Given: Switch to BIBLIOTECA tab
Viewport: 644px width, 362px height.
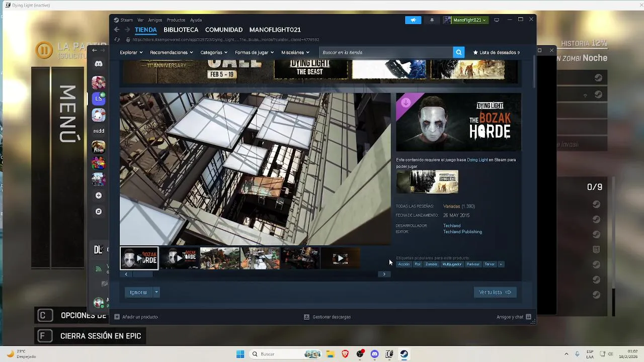Looking at the screenshot, I should pos(181,30).
